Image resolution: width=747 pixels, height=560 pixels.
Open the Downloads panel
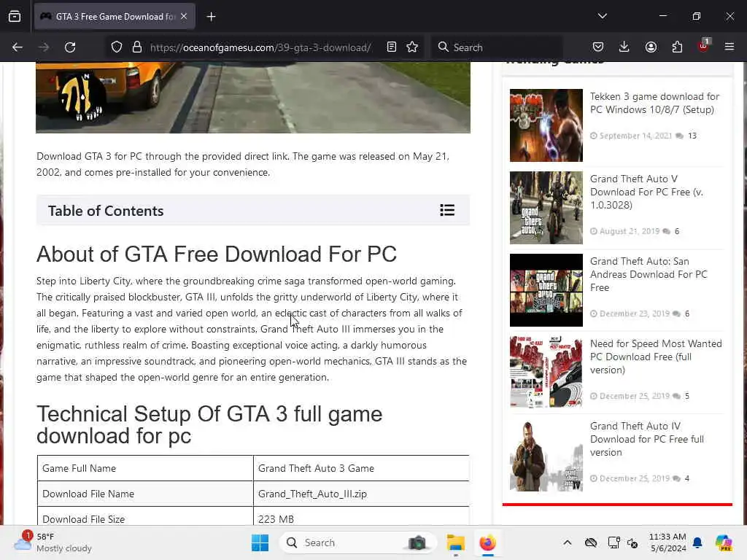coord(624,47)
